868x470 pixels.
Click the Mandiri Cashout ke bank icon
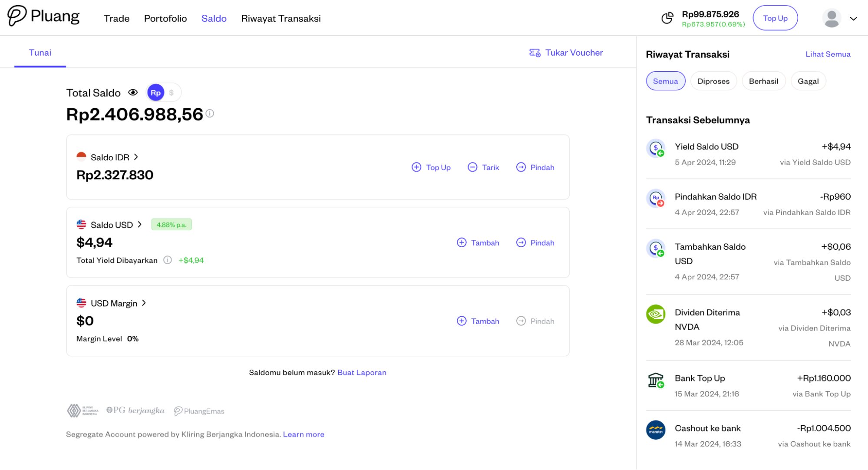656,430
